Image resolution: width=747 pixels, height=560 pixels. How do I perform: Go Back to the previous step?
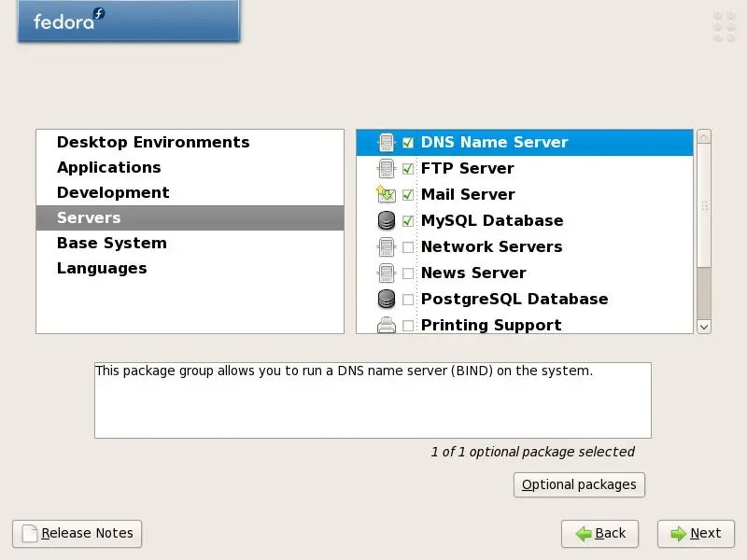pos(599,533)
